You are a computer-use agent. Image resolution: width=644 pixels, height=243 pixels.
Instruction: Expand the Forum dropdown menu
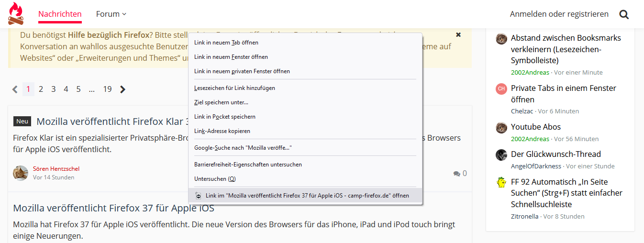click(111, 14)
